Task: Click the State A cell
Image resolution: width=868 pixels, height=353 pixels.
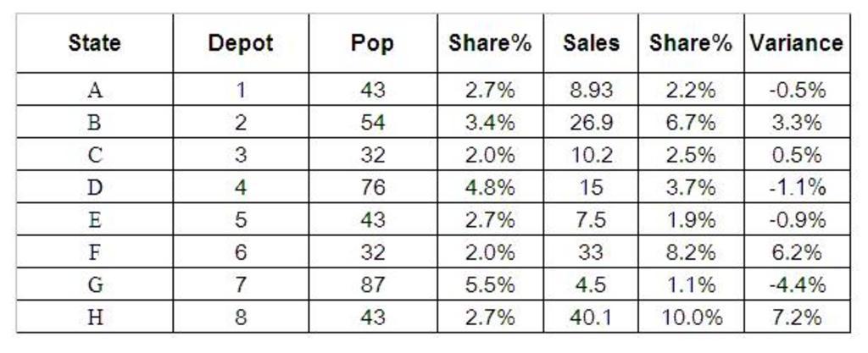Action: (95, 91)
